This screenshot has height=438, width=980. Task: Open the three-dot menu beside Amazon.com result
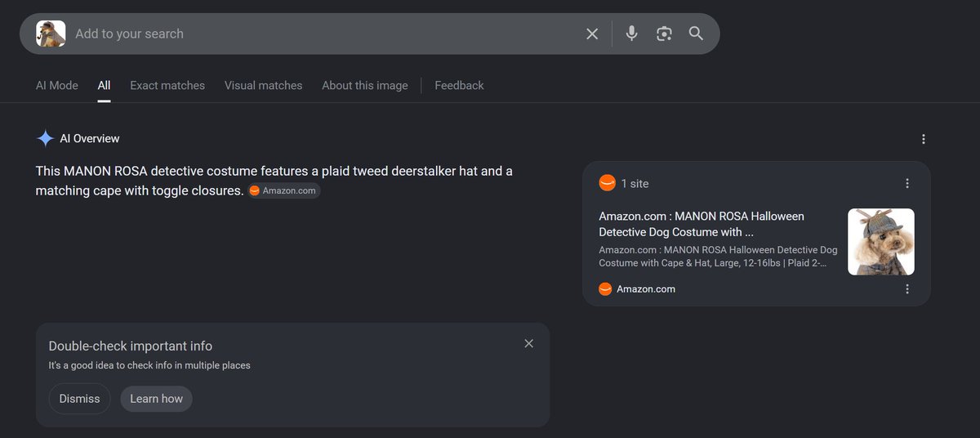[x=907, y=288]
